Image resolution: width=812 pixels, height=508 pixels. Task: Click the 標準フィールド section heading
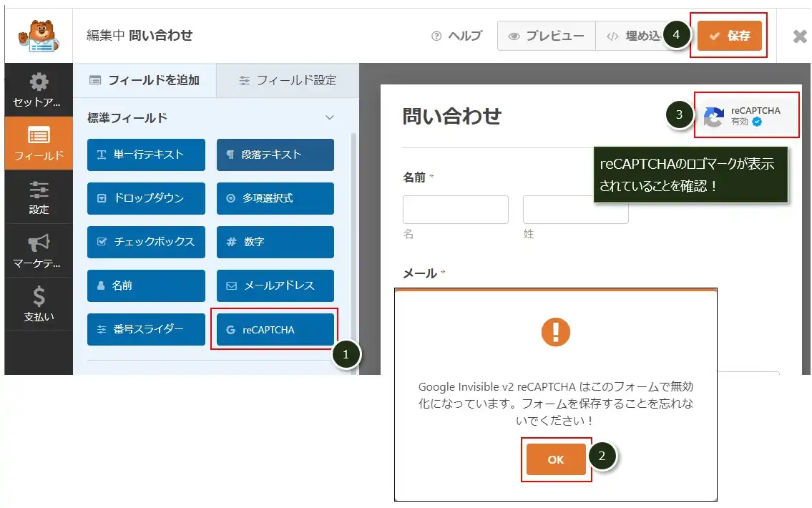click(x=127, y=118)
